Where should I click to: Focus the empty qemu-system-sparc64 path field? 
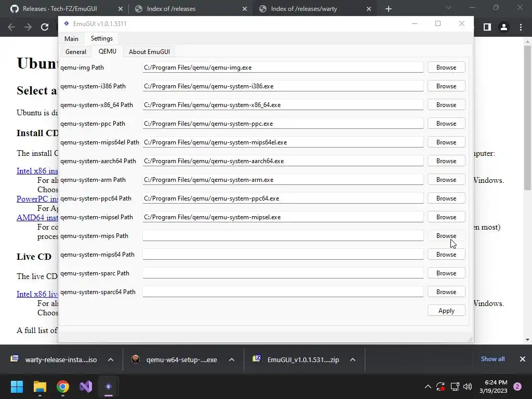click(x=283, y=292)
